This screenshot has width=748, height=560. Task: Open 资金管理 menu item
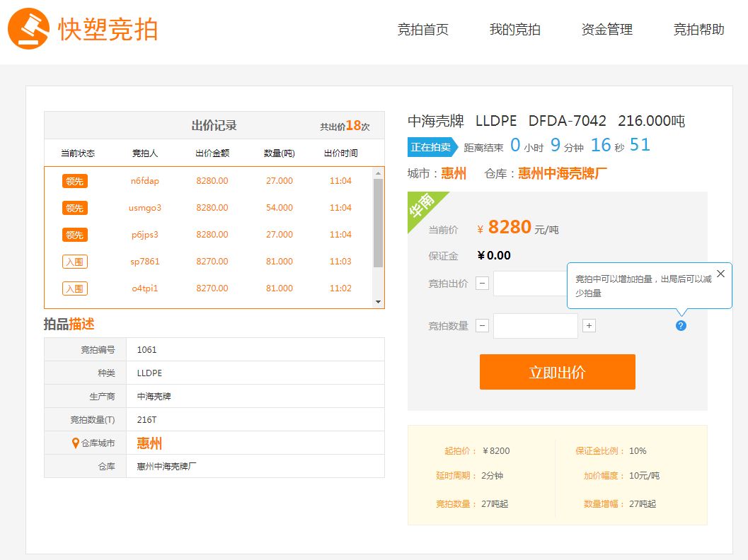click(606, 30)
